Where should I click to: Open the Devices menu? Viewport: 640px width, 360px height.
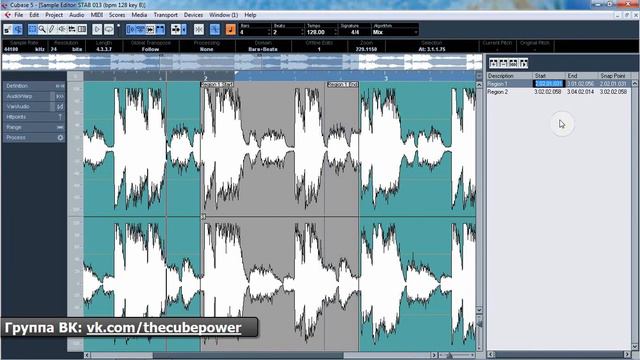193,15
